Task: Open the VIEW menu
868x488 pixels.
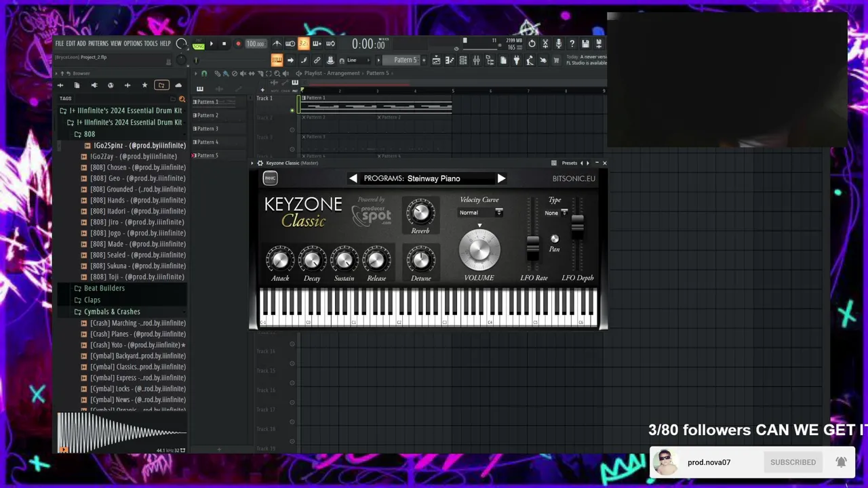Action: click(116, 43)
